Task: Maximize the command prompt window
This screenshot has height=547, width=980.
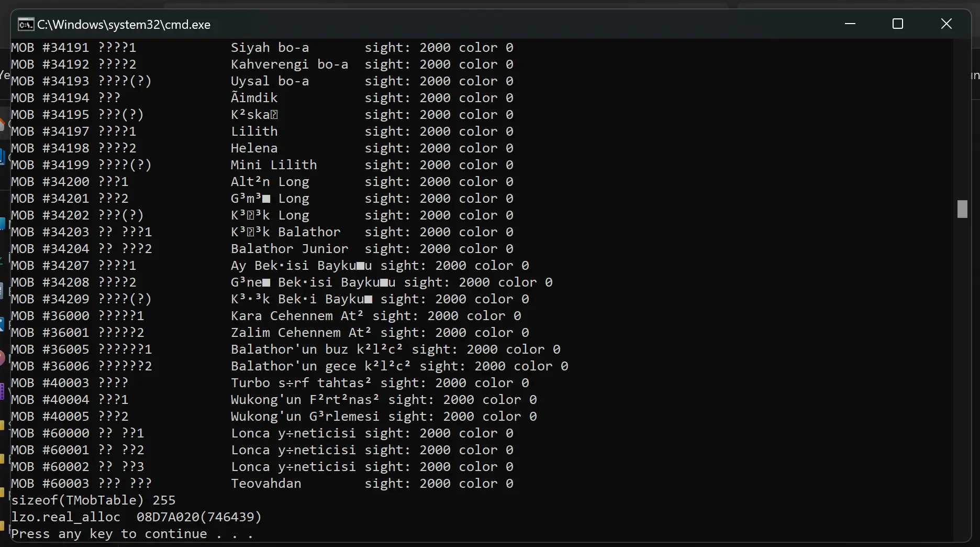Action: coord(898,24)
